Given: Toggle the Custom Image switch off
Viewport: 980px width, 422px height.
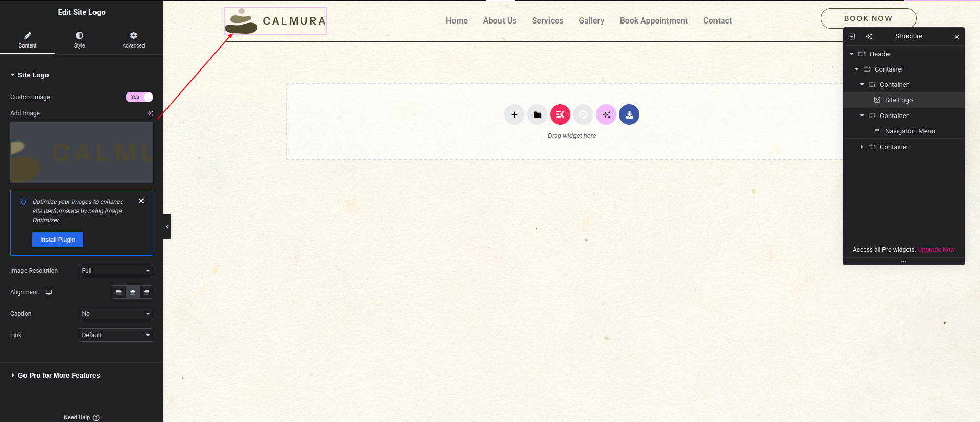Looking at the screenshot, I should pos(139,97).
